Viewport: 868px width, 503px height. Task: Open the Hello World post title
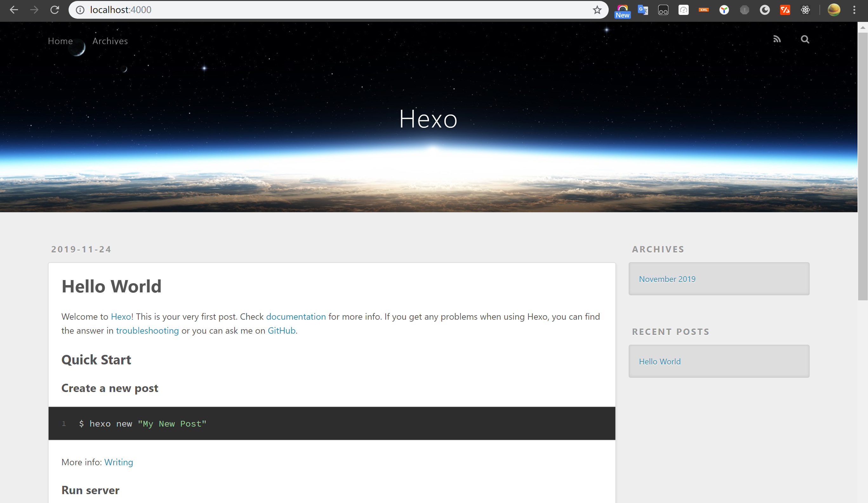(x=111, y=286)
